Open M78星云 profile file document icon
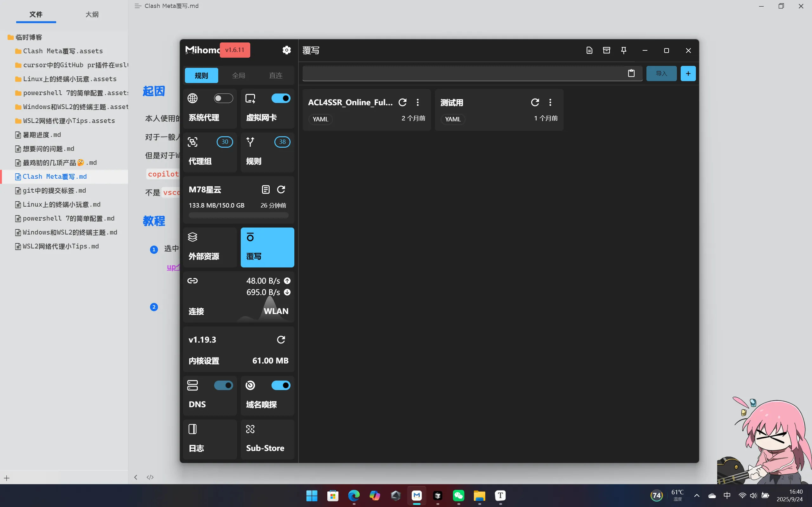812x507 pixels. pos(265,189)
